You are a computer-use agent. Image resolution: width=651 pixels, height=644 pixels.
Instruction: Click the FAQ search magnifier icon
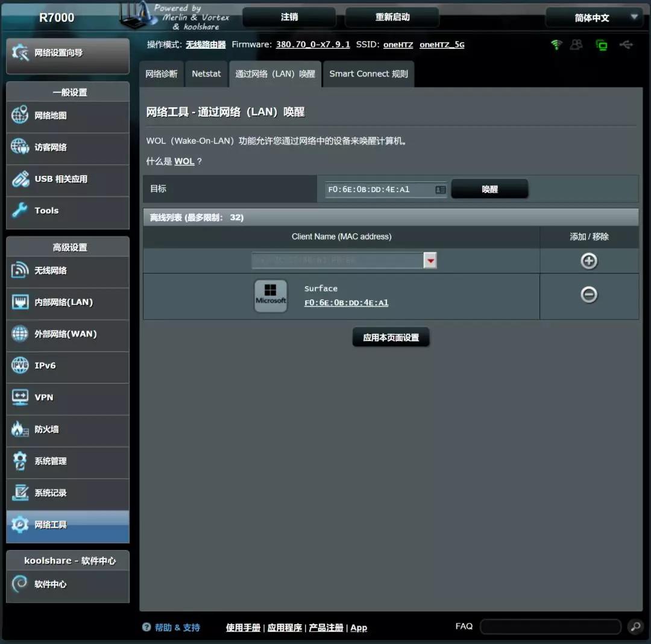click(x=635, y=627)
